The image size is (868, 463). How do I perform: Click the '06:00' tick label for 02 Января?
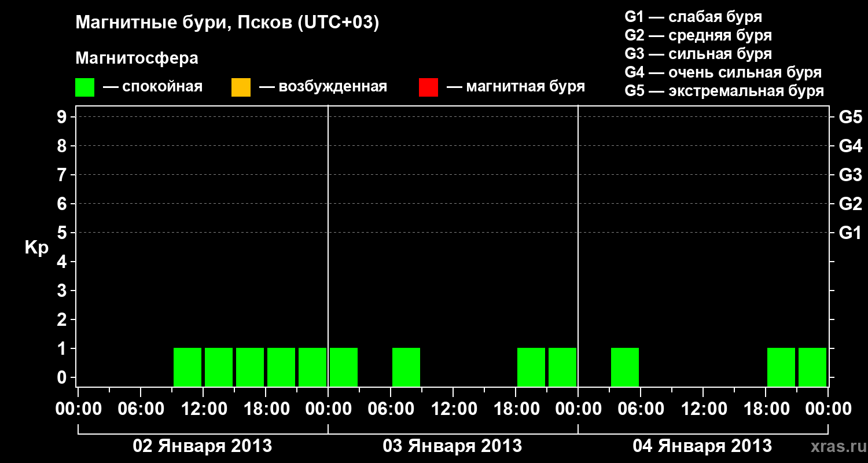pyautogui.click(x=141, y=409)
